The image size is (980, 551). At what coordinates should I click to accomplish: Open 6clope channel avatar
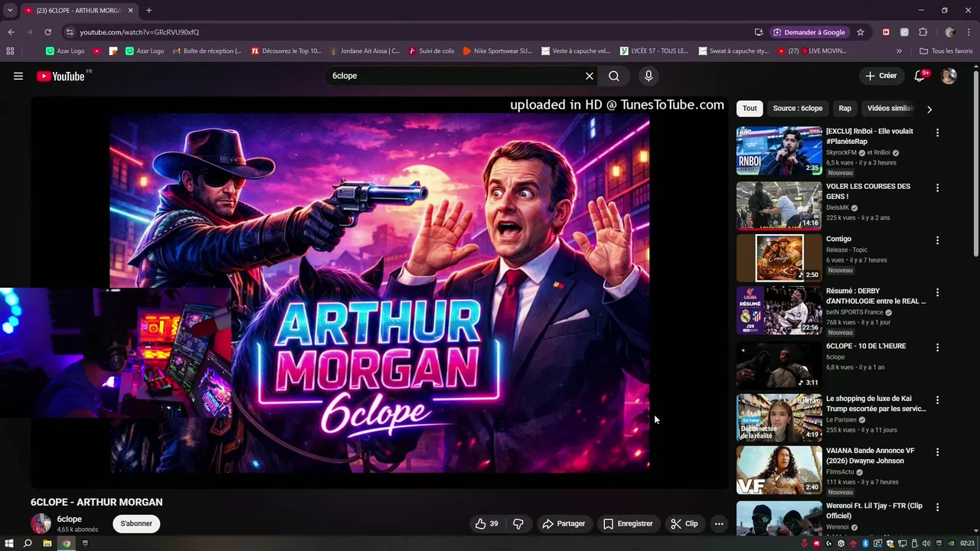tap(41, 523)
